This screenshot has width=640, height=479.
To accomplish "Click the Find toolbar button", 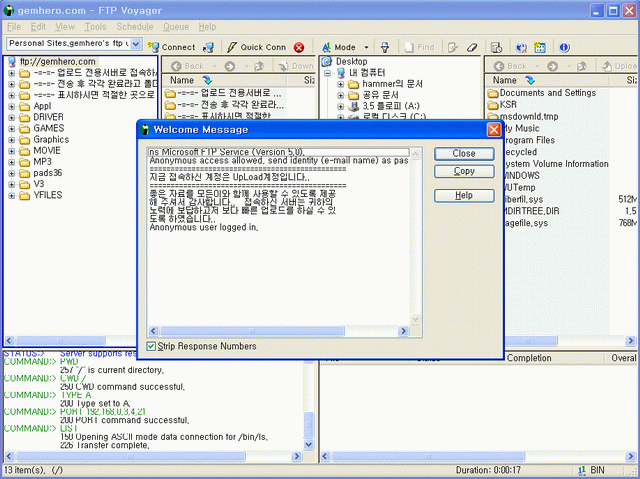I will point(420,47).
